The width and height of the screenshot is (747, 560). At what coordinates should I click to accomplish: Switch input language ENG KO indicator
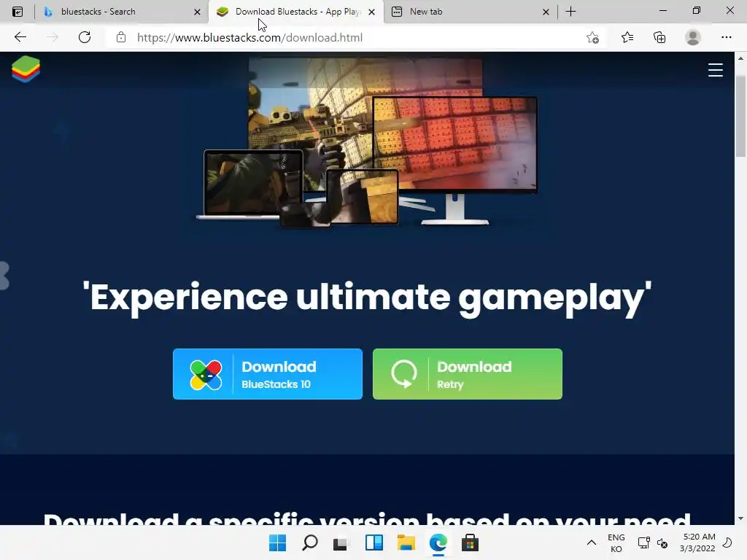pyautogui.click(x=616, y=542)
